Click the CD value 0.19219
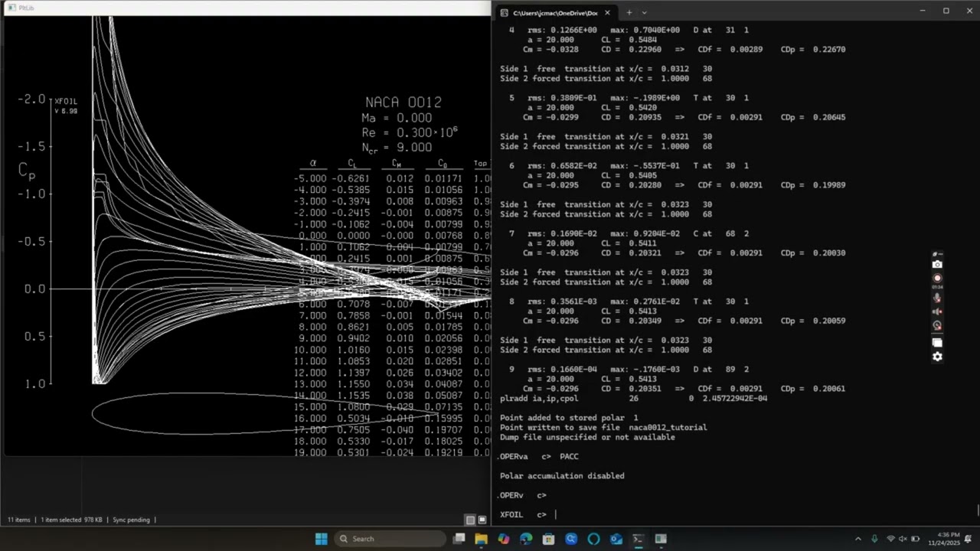The height and width of the screenshot is (551, 980). click(x=443, y=452)
